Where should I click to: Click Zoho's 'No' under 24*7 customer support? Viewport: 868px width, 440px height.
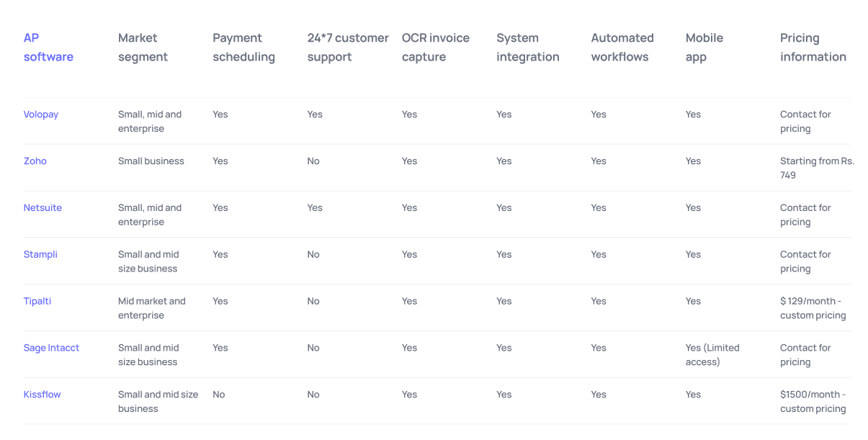click(313, 161)
